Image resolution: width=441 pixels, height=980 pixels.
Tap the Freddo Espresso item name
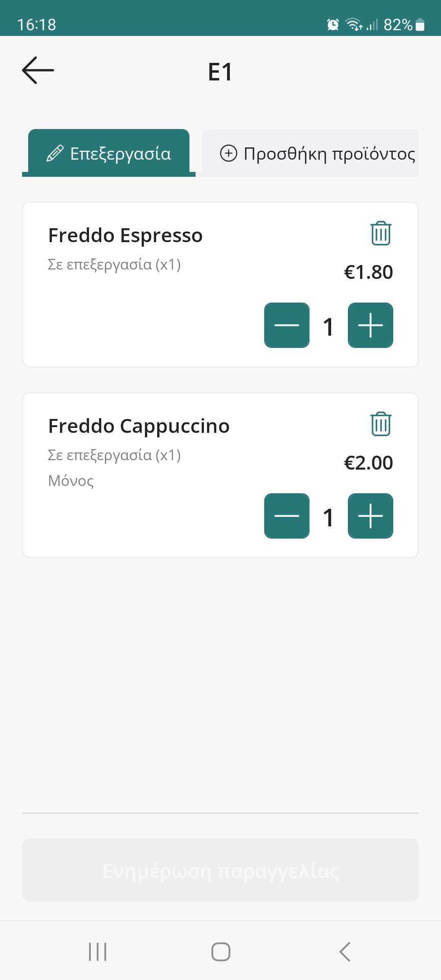(125, 236)
